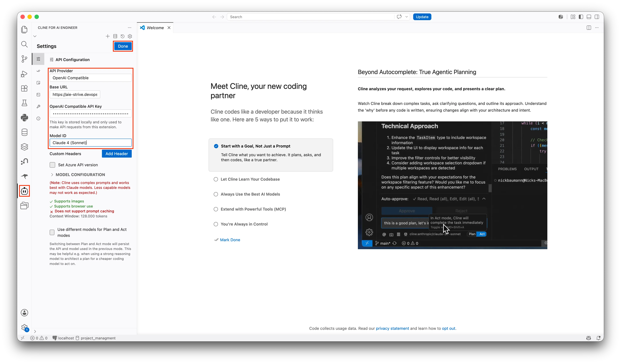Check Use different models for Plan and Act
The image size is (621, 364).
click(x=52, y=232)
